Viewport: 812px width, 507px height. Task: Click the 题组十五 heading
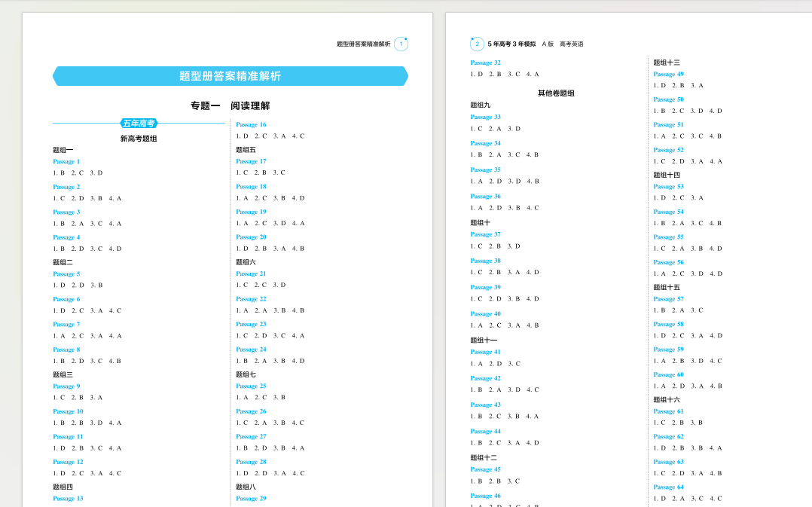(667, 288)
